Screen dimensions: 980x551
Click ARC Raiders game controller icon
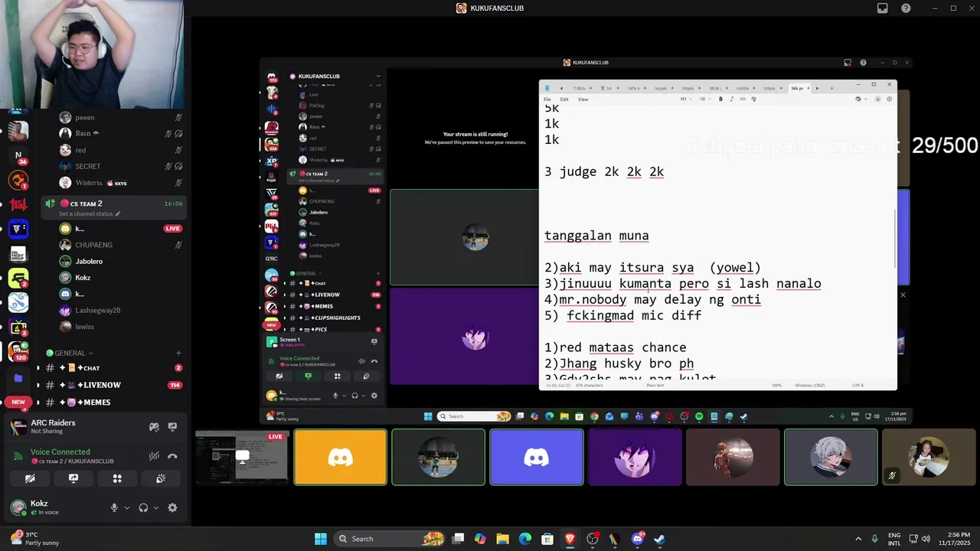154,427
